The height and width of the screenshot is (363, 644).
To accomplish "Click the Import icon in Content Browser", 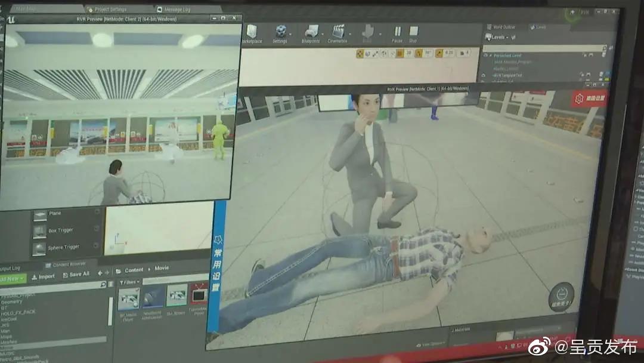I will tap(43, 276).
